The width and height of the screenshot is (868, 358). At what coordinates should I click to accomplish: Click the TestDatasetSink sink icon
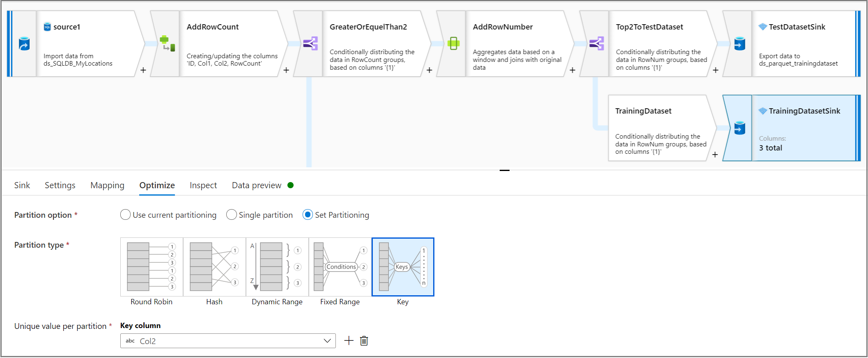click(x=739, y=43)
